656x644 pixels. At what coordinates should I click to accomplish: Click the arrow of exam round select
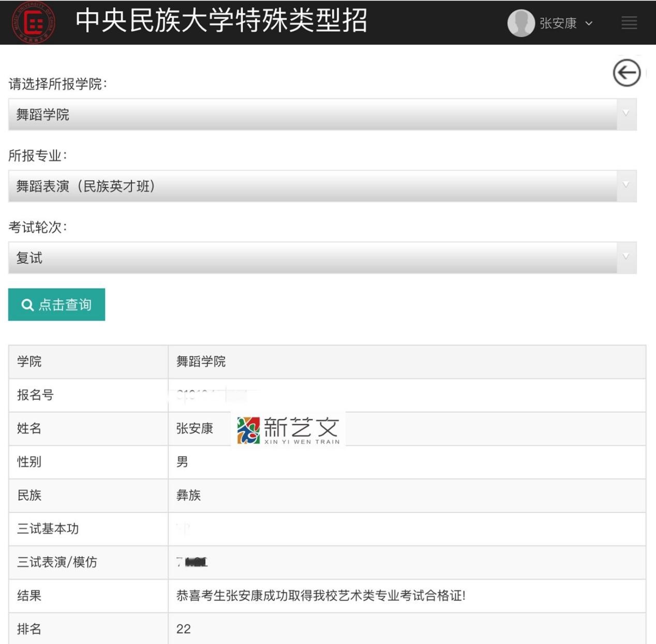(625, 257)
